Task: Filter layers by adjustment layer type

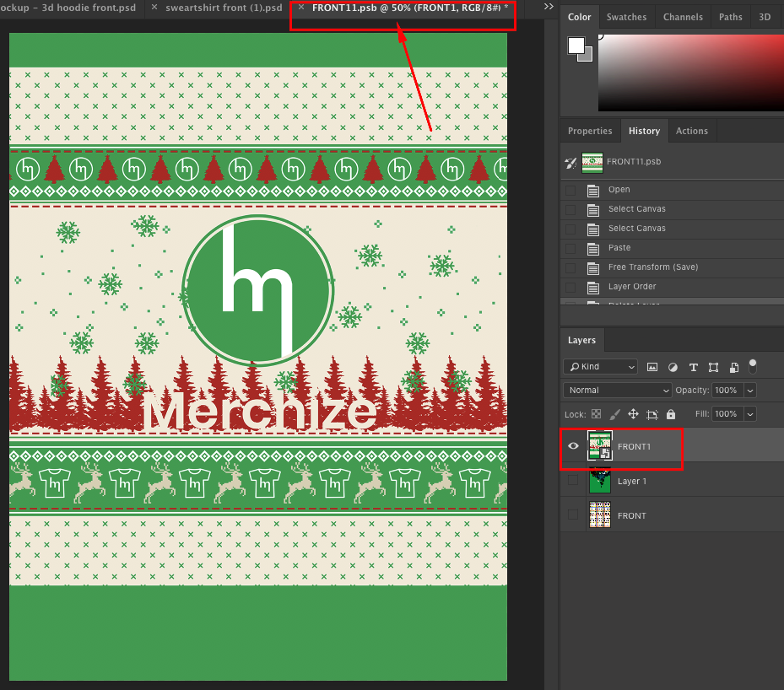Action: pos(673,367)
